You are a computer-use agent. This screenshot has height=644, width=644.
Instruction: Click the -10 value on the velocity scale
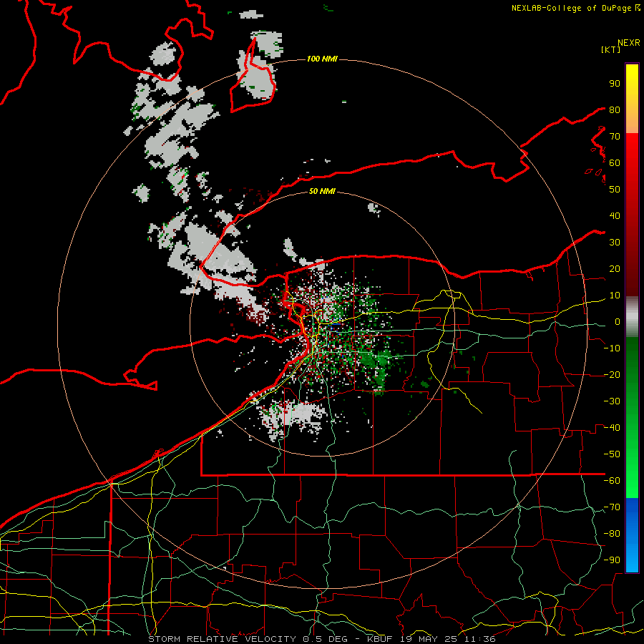coord(612,348)
